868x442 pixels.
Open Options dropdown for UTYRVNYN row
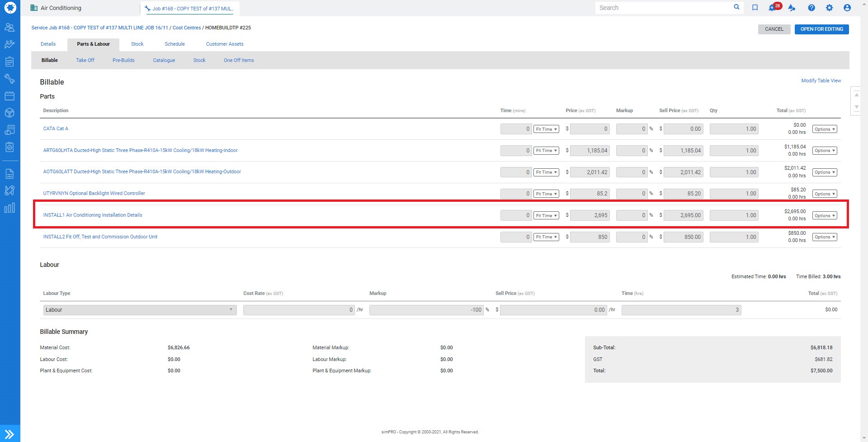click(x=825, y=194)
